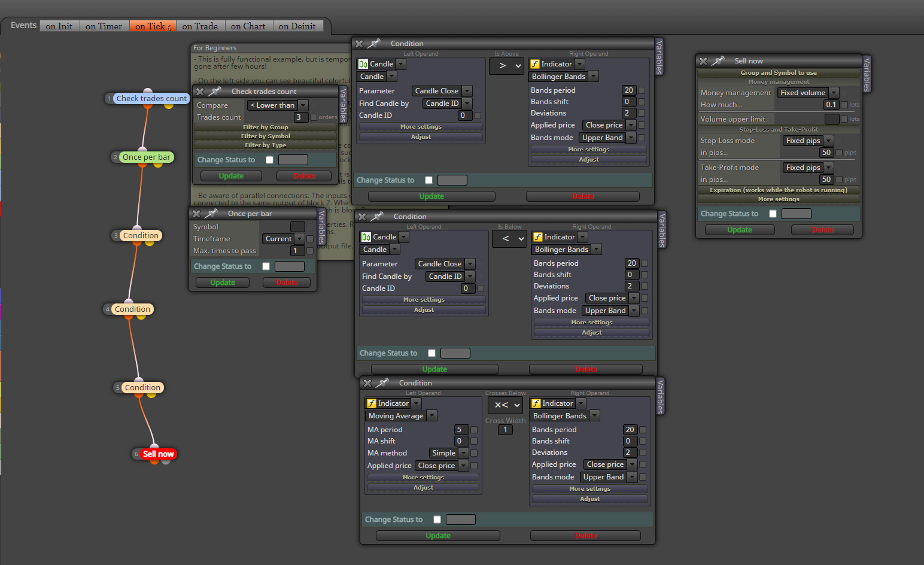
Task: Pin the Once per bar panel
Action: [211, 214]
